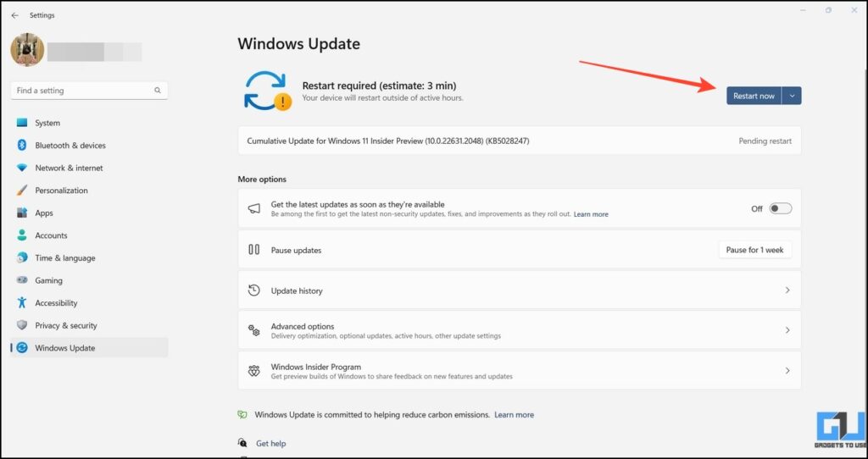Click the Accounts person icon
The height and width of the screenshot is (459, 868).
(x=22, y=235)
